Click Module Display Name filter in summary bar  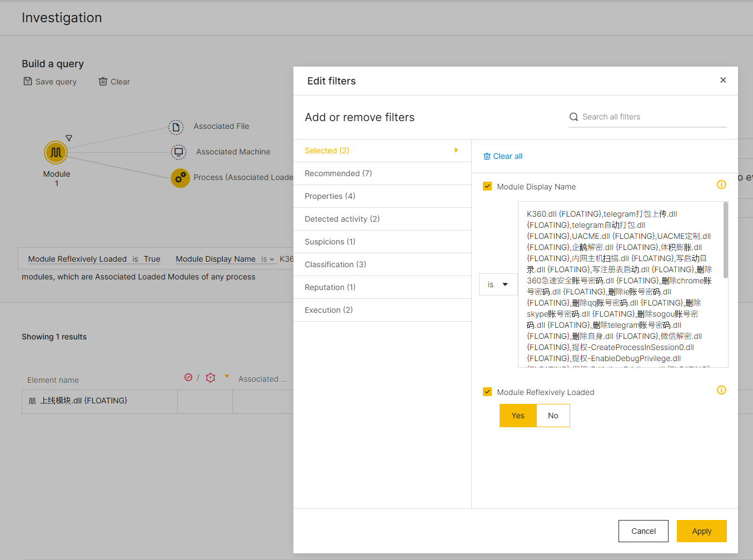216,259
